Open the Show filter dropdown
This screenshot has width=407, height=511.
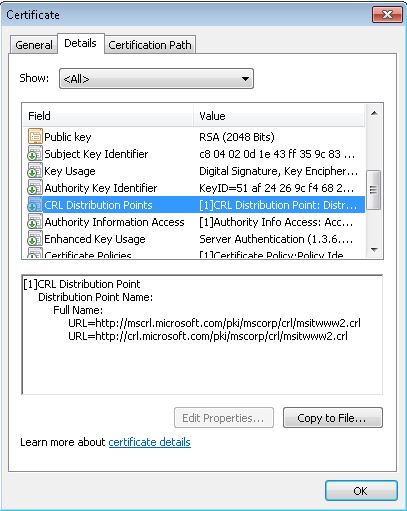[x=156, y=79]
